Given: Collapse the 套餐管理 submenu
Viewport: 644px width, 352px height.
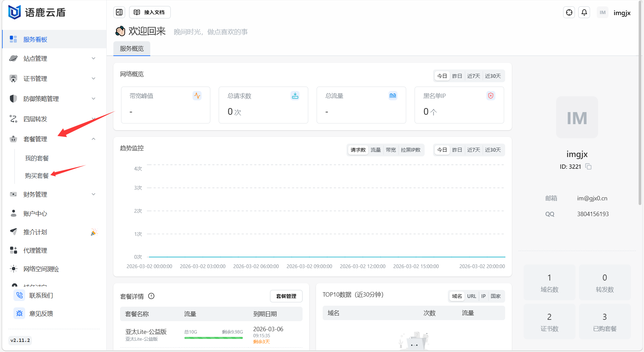Looking at the screenshot, I should click(94, 139).
